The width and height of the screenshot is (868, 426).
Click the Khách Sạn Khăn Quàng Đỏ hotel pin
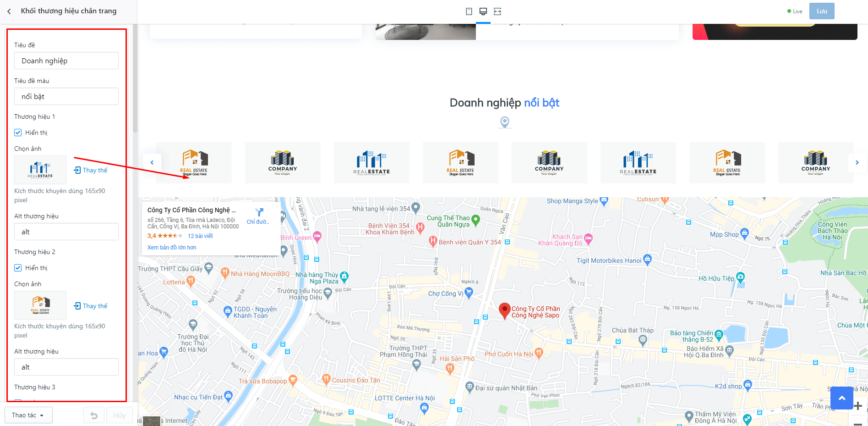(x=589, y=238)
